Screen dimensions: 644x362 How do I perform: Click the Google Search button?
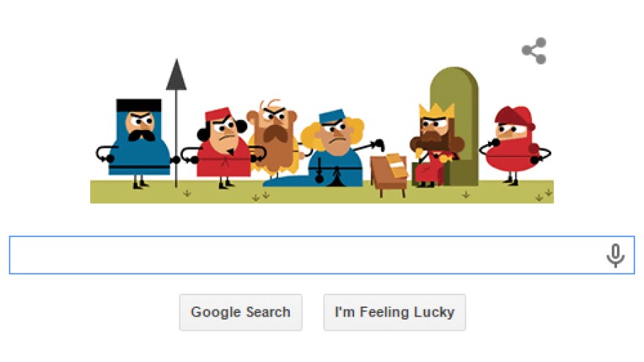coord(241,312)
